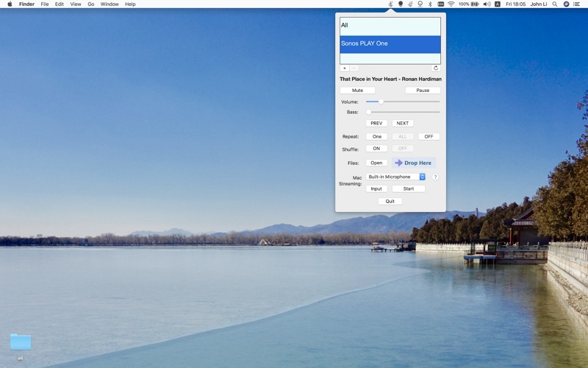The width and height of the screenshot is (588, 368).
Task: Select the 'all' folder on desktop
Action: pyautogui.click(x=21, y=346)
